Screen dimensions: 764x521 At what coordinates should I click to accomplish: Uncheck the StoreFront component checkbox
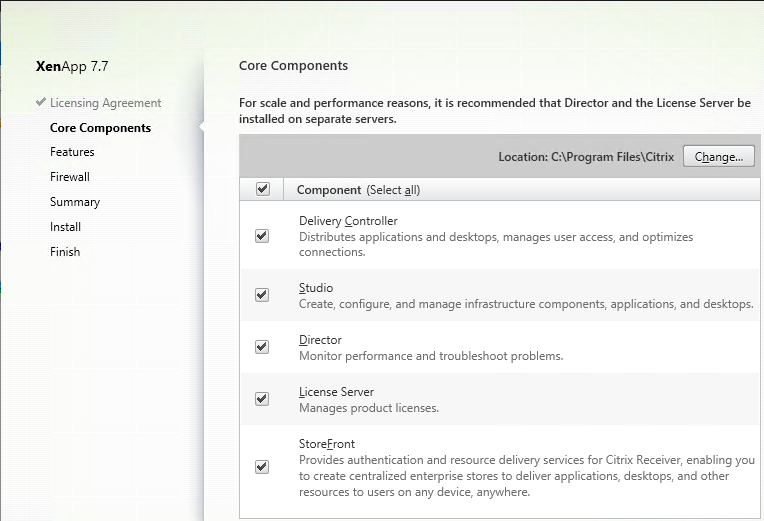tap(262, 467)
